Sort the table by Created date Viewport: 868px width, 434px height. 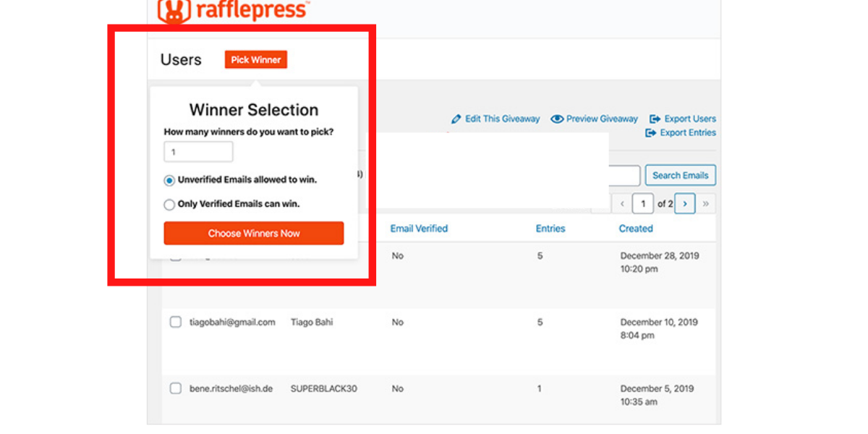(x=636, y=229)
